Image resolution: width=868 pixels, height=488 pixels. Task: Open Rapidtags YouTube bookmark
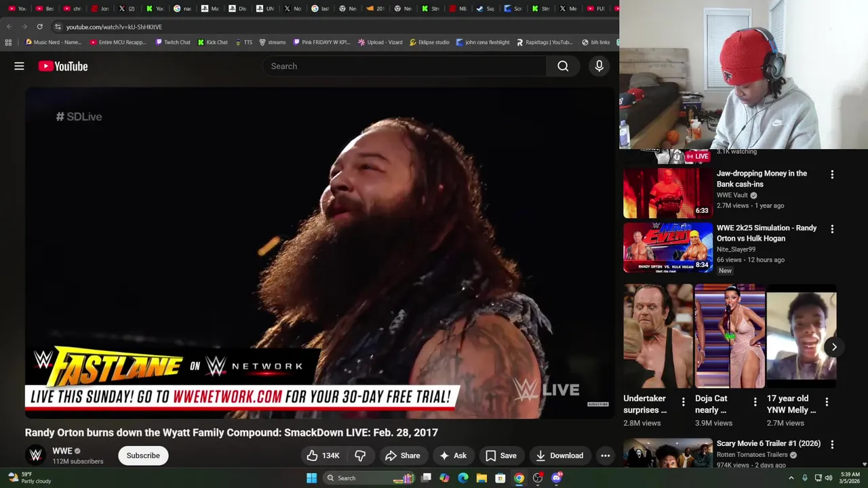tap(545, 42)
